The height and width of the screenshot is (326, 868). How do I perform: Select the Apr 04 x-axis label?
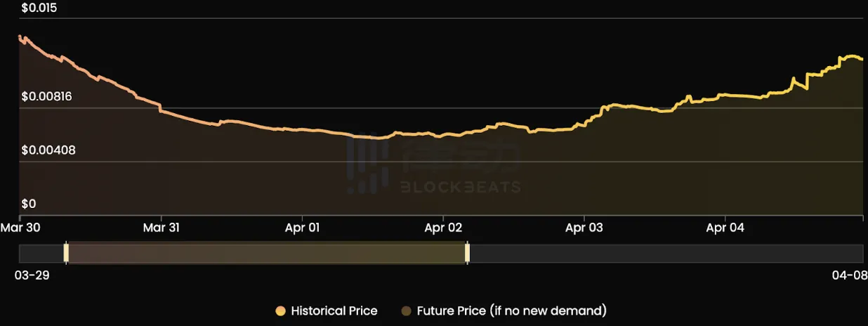pyautogui.click(x=725, y=228)
